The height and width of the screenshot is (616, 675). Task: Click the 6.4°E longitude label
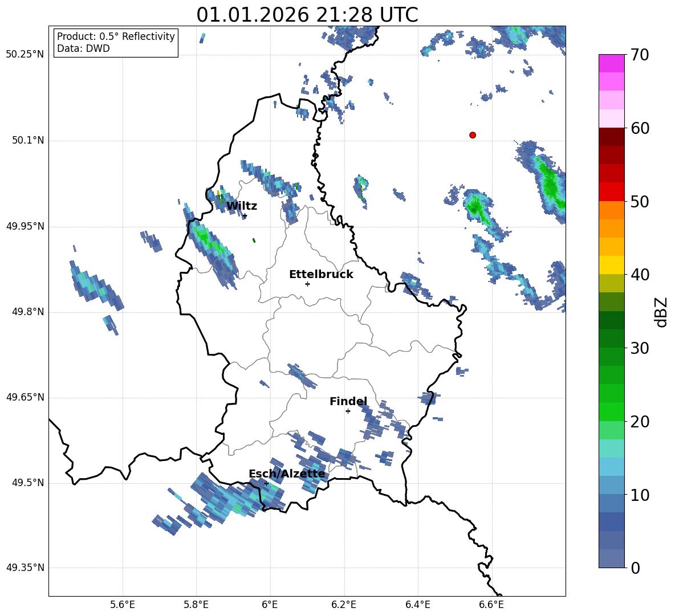tap(418, 605)
